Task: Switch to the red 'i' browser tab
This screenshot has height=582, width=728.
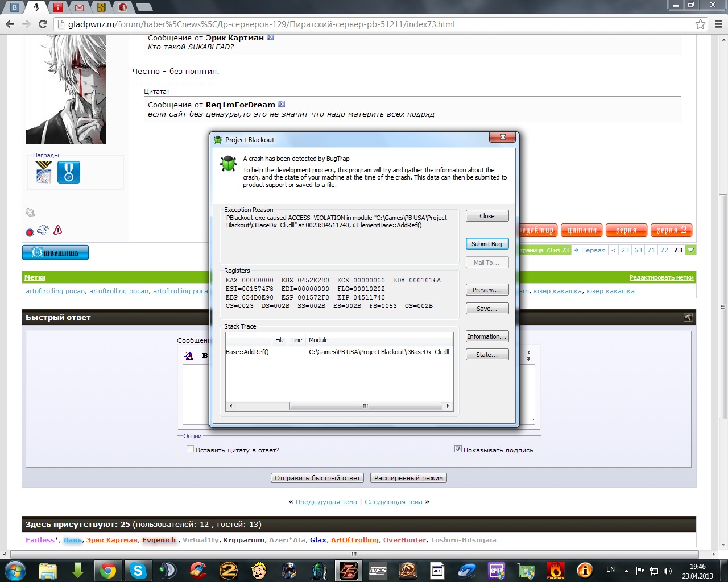Action: click(58, 7)
